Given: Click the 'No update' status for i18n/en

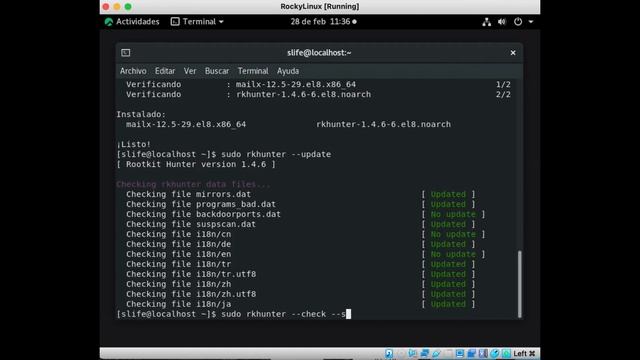Looking at the screenshot, I should tap(453, 254).
